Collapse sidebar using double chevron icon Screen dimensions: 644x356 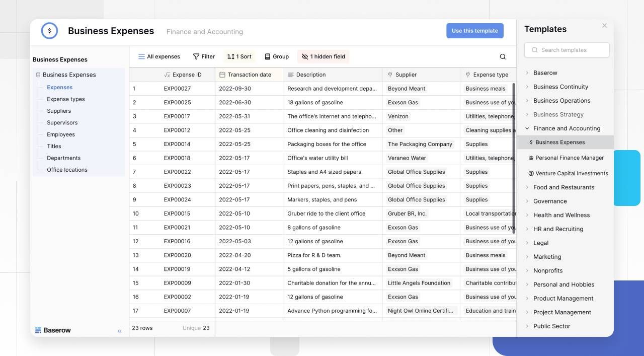[x=119, y=331]
